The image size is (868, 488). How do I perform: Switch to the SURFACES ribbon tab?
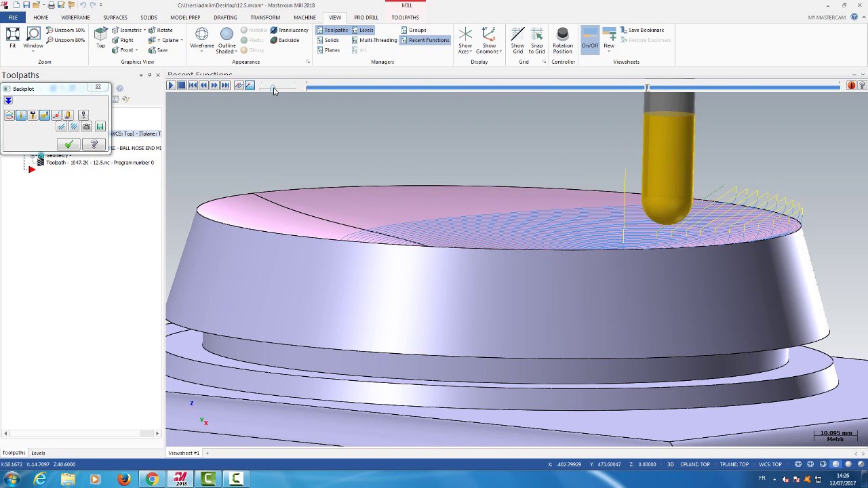coord(115,18)
